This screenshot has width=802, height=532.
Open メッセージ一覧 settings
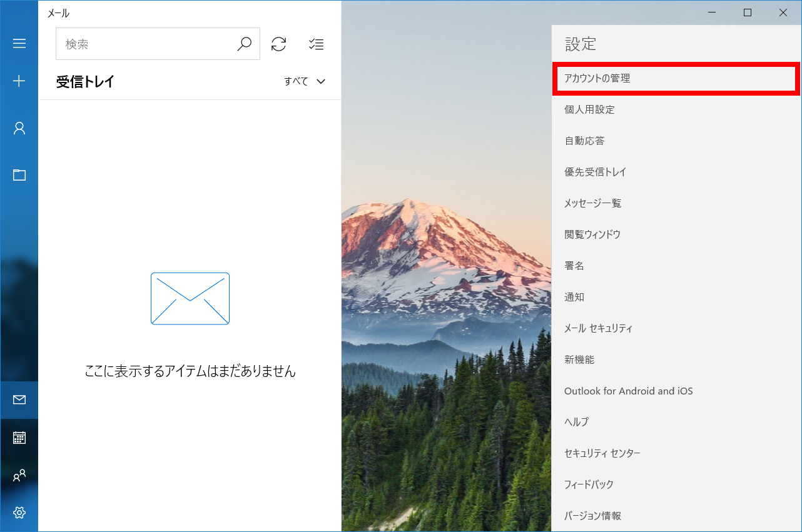676,203
